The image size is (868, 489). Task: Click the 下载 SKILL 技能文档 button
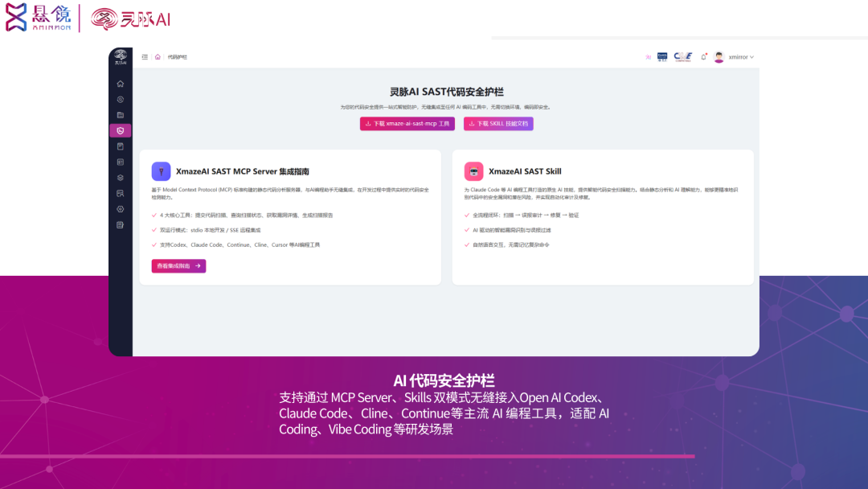tap(498, 124)
